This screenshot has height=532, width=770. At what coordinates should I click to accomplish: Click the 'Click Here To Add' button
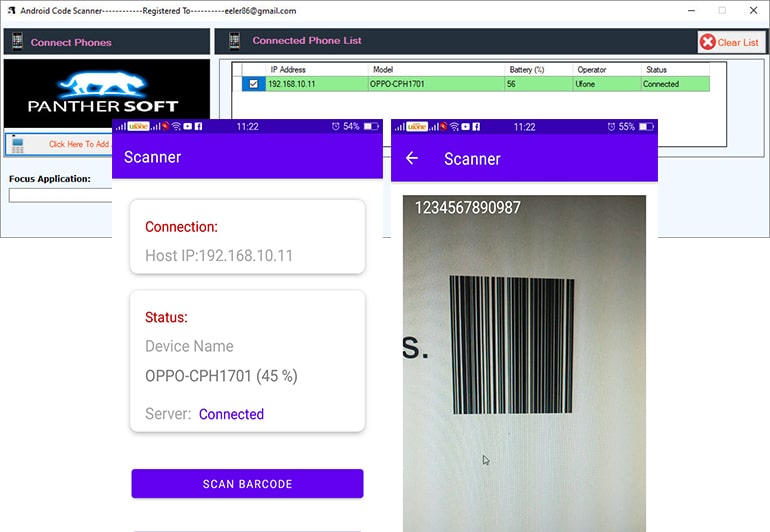coord(58,144)
